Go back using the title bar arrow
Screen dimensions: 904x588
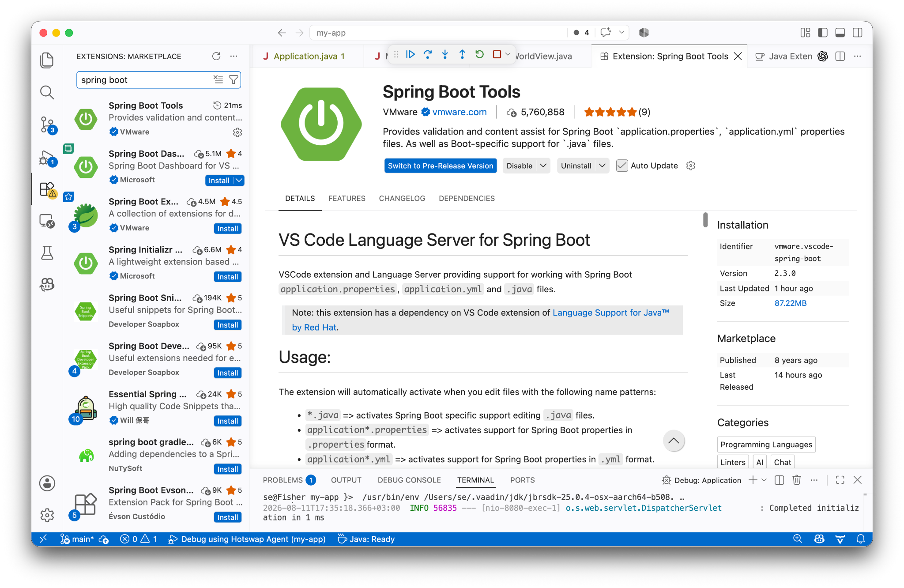[282, 33]
